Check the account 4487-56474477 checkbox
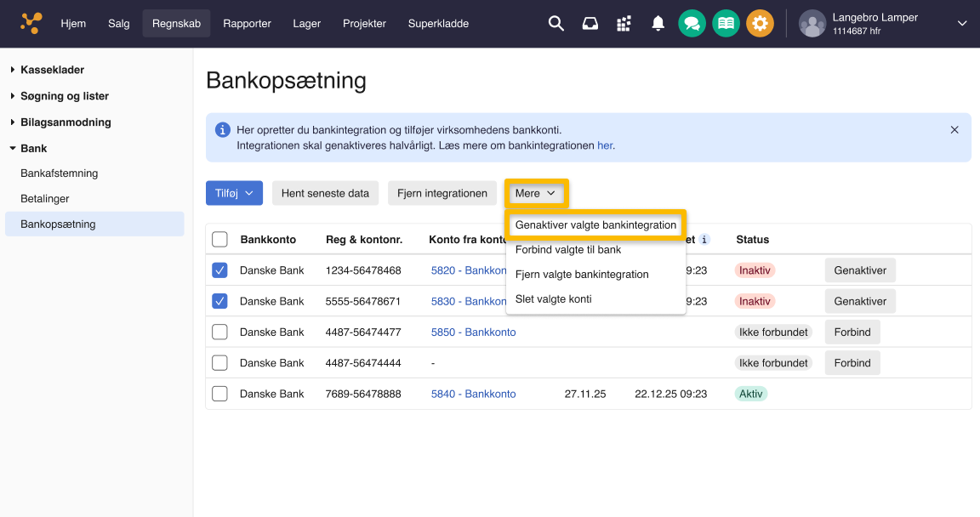 point(219,332)
